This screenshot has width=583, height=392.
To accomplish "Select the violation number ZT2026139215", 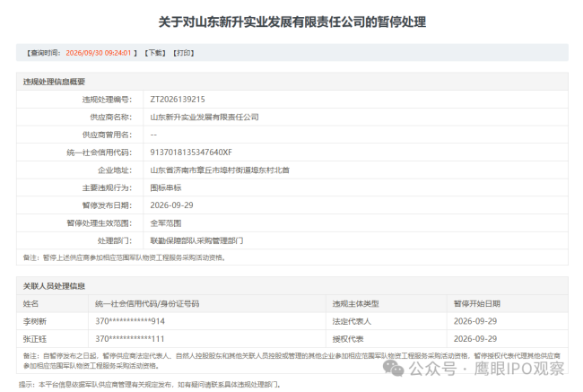I will click(178, 100).
